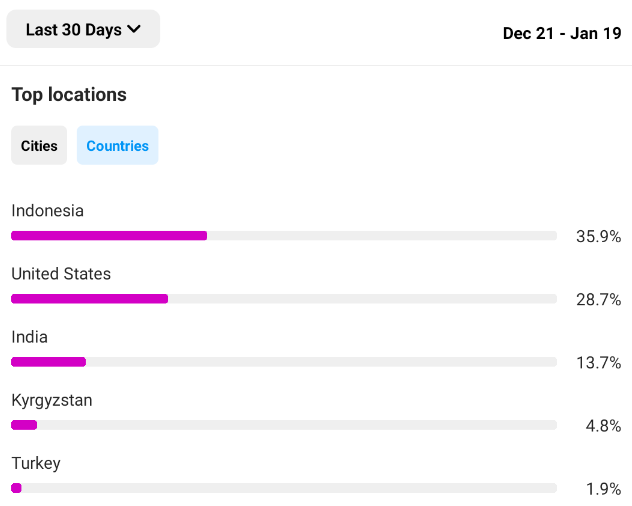This screenshot has width=632, height=506.
Task: Select the United States label
Action: click(x=61, y=274)
